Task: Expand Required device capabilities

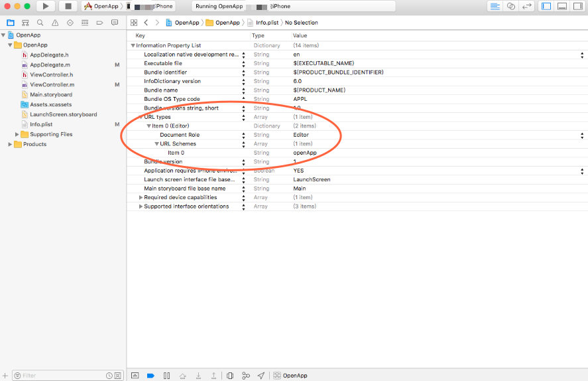Action: tap(141, 197)
